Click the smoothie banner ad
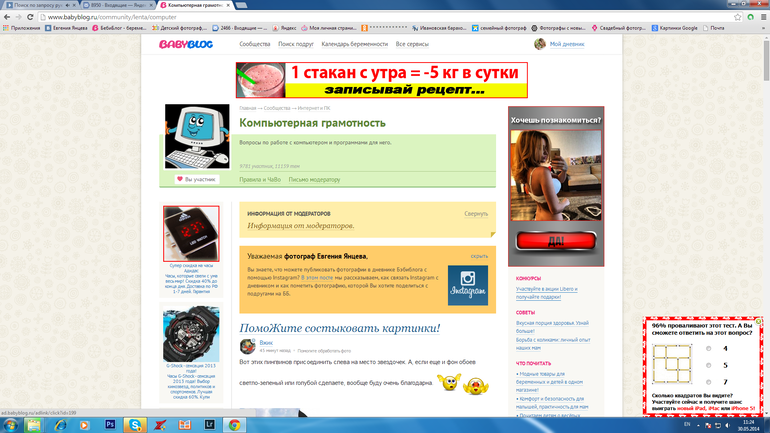Image resolution: width=770 pixels, height=433 pixels. tap(382, 80)
